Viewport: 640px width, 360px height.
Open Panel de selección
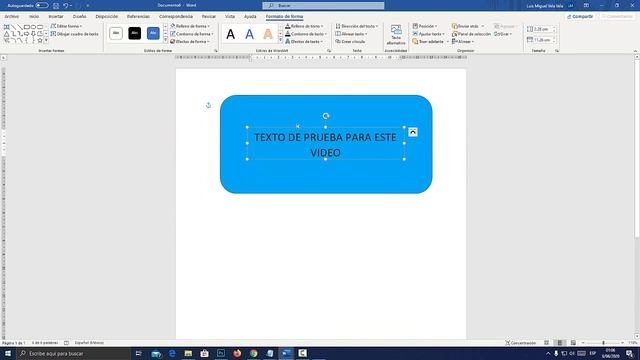tap(471, 34)
